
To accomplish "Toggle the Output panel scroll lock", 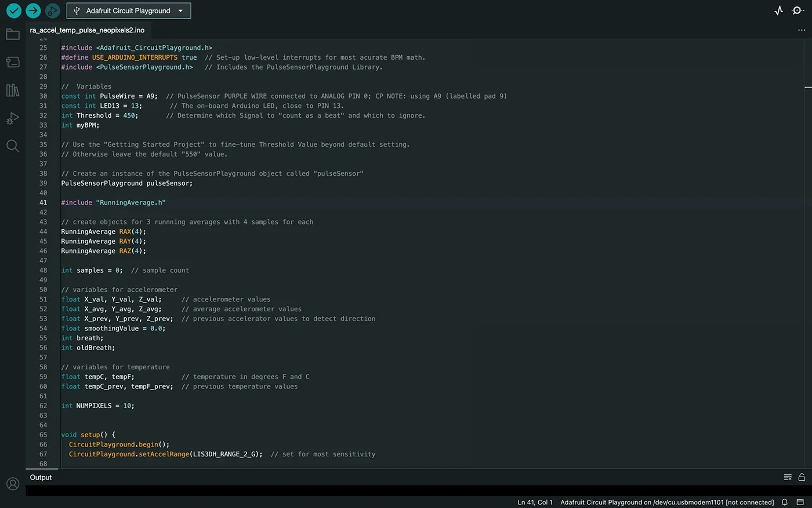I will tap(802, 477).
